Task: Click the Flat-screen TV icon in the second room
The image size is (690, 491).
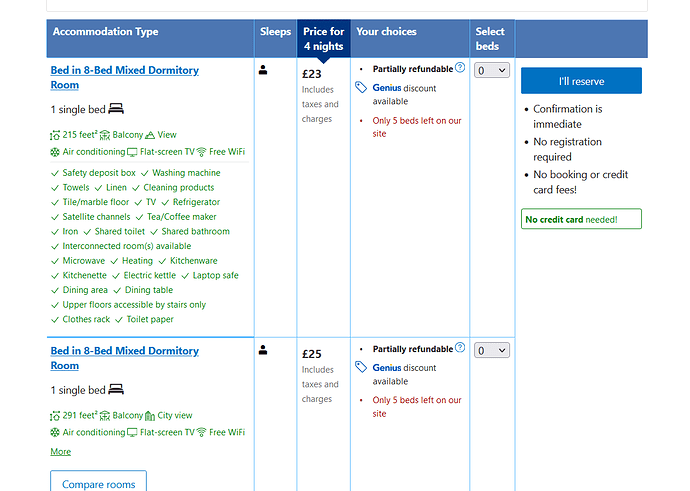Action: [132, 433]
